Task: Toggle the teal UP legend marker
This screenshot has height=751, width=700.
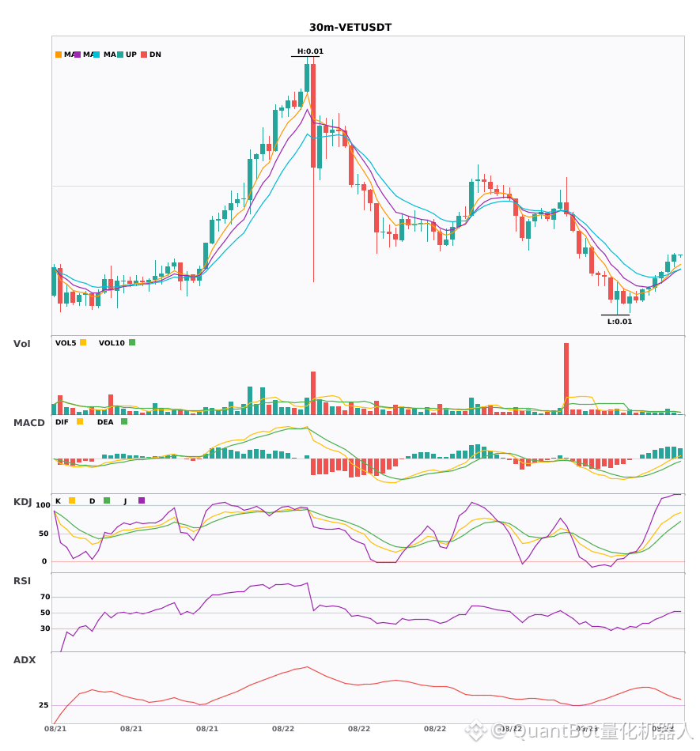Action: (121, 55)
